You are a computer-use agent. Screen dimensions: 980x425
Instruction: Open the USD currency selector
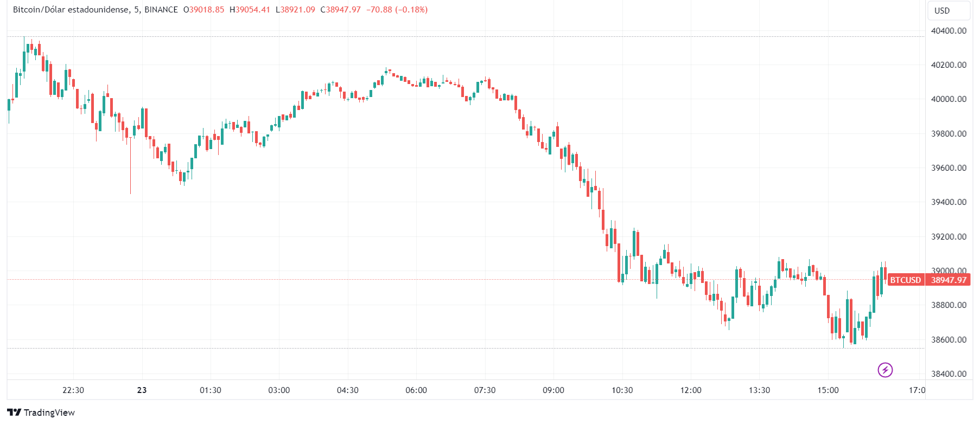(942, 11)
